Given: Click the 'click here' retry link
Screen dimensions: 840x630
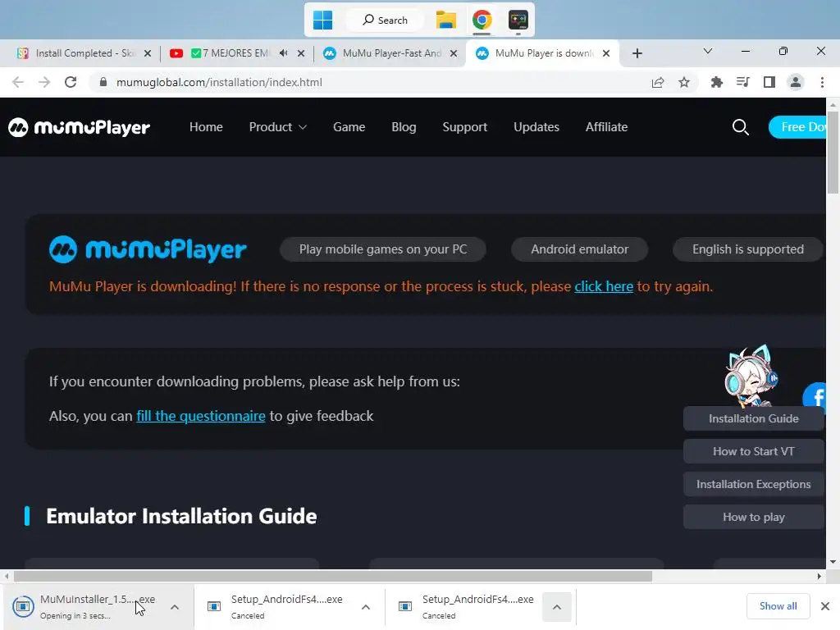Looking at the screenshot, I should pyautogui.click(x=604, y=286).
